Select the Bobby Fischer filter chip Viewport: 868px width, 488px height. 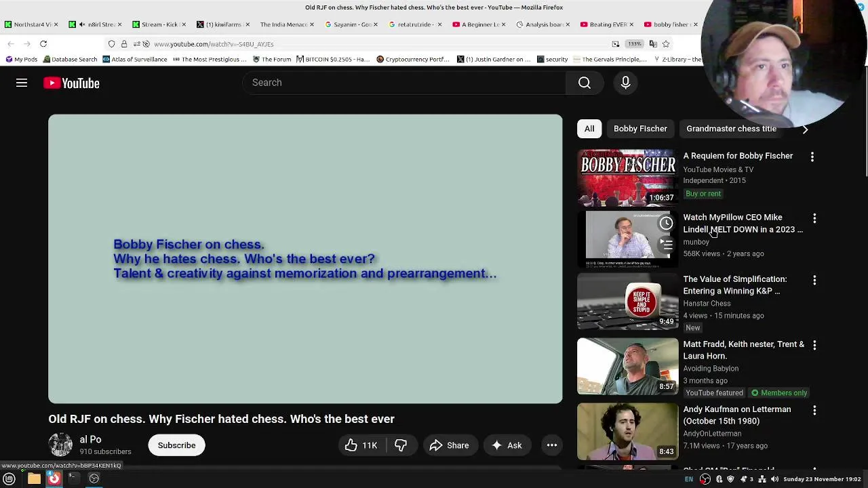coord(640,129)
